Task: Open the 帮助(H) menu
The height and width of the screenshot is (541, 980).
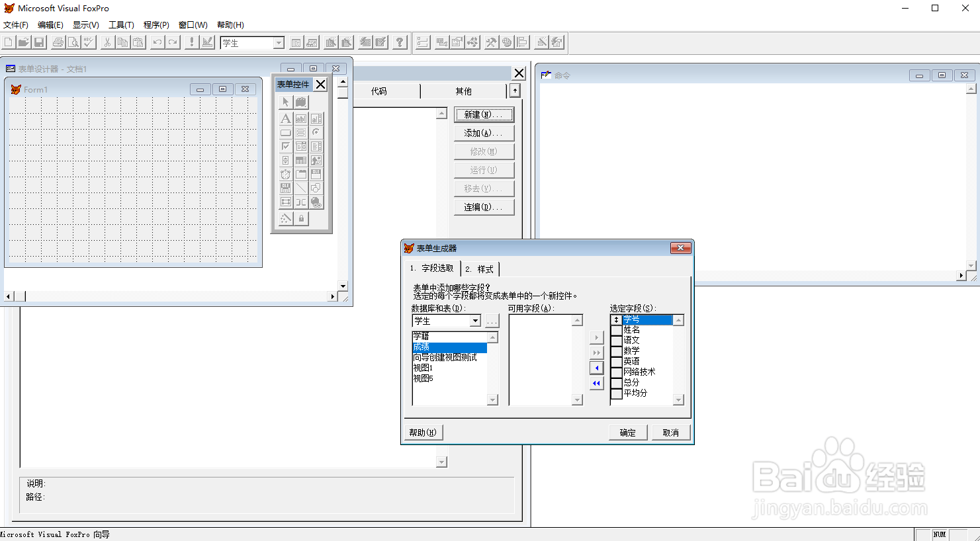Action: click(x=230, y=25)
